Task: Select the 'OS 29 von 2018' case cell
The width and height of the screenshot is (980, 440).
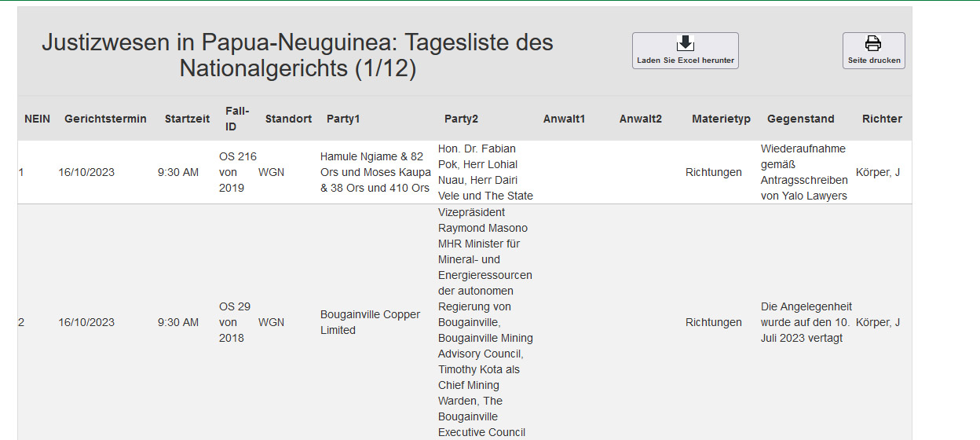Action: [234, 322]
